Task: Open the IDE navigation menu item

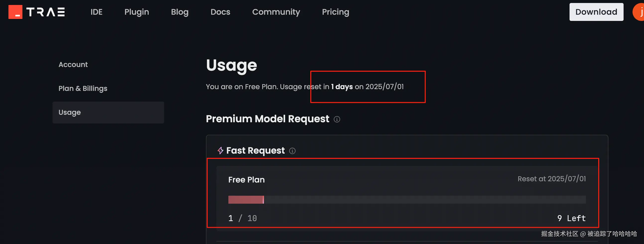Action: pos(96,12)
